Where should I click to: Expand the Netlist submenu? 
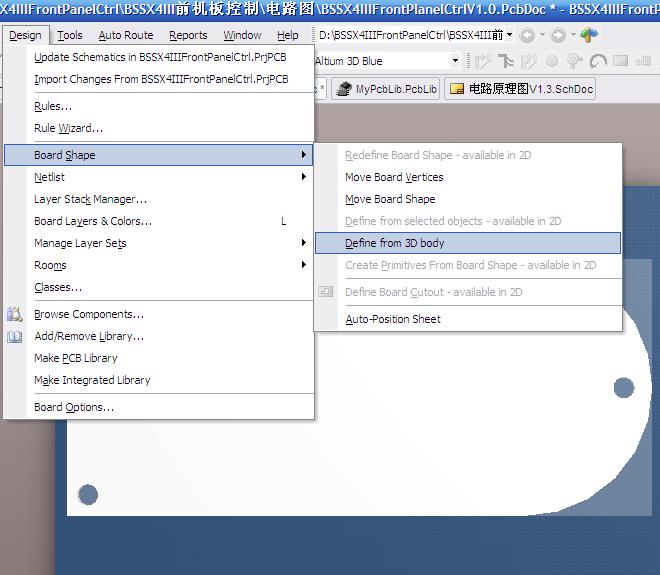(x=160, y=177)
